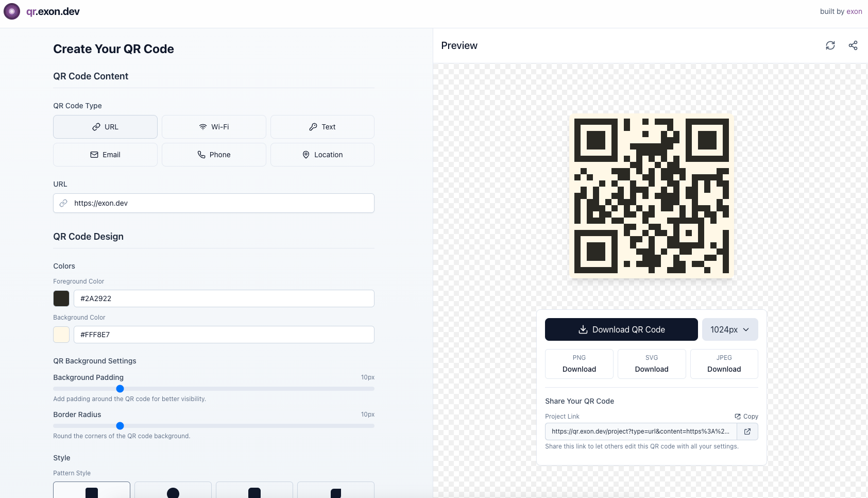The width and height of the screenshot is (868, 498).
Task: Download the QR code as JPEG
Action: coord(724,364)
